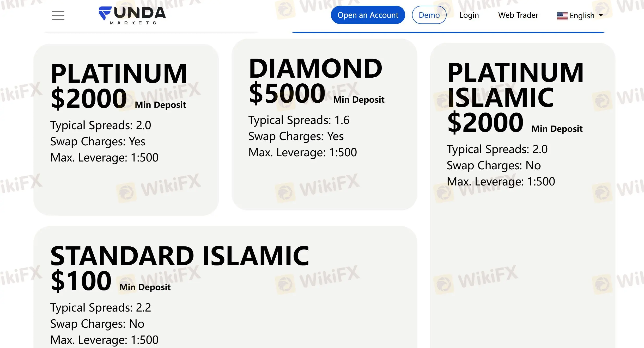Click Diamond's Typical Spreads 1.6 text
The height and width of the screenshot is (348, 644).
[299, 120]
